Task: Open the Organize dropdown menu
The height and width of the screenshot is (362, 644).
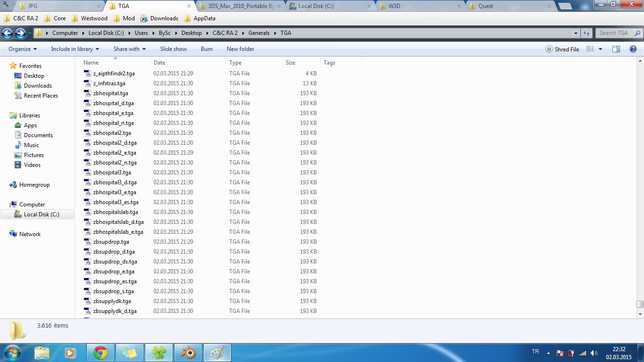Action: click(23, 49)
